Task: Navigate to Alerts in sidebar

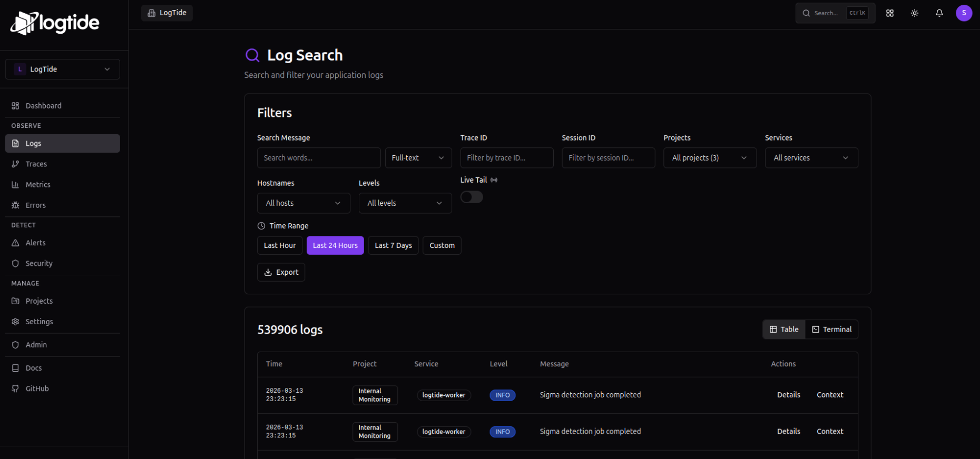Action: pos(63,243)
